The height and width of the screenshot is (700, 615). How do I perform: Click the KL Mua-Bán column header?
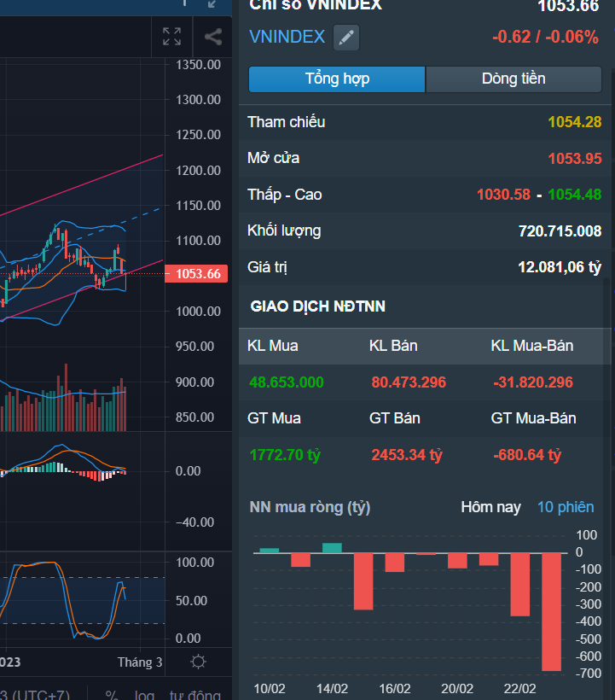(x=531, y=346)
